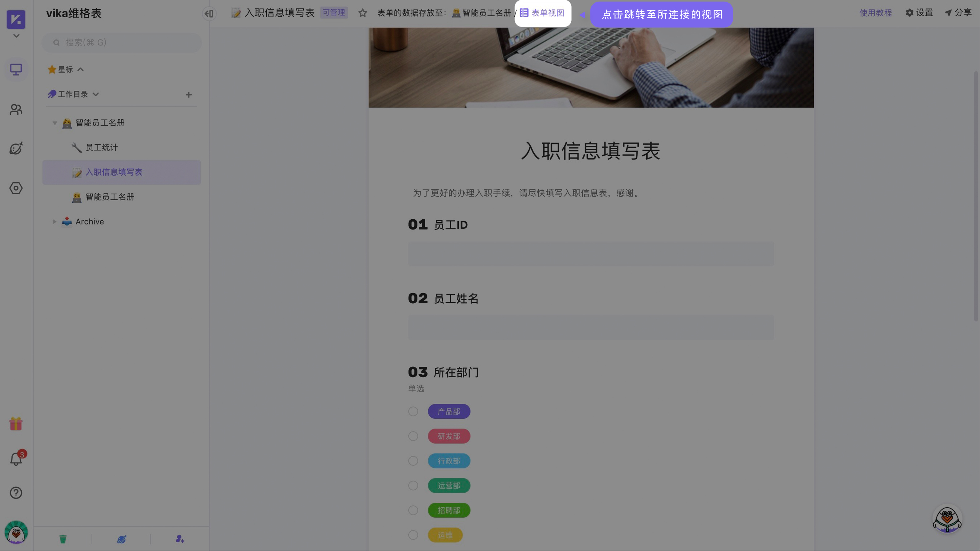Expand the Archive folder
This screenshot has width=980, height=551.
[x=54, y=222]
